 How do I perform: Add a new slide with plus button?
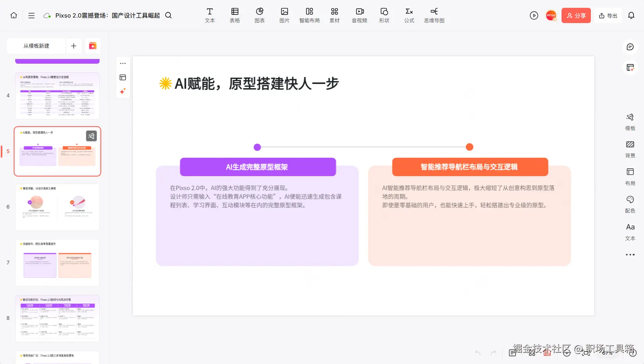click(73, 46)
